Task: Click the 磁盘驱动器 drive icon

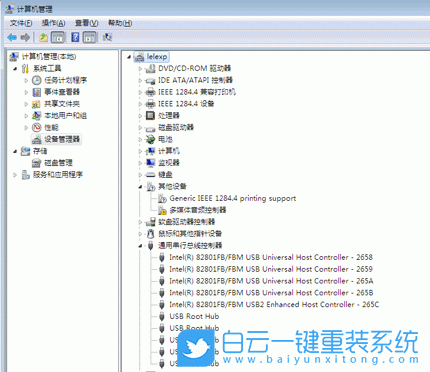Action: click(151, 128)
